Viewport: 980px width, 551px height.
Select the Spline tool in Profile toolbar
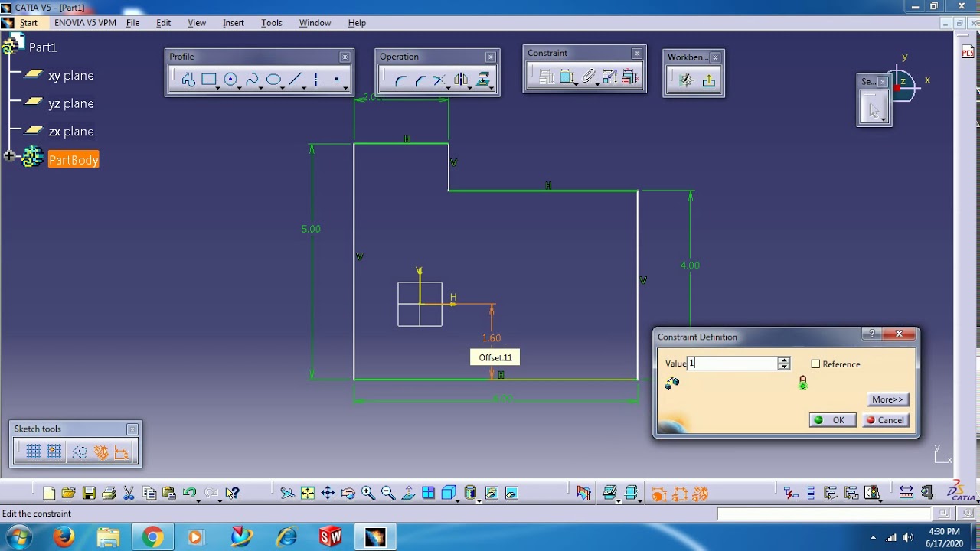252,80
